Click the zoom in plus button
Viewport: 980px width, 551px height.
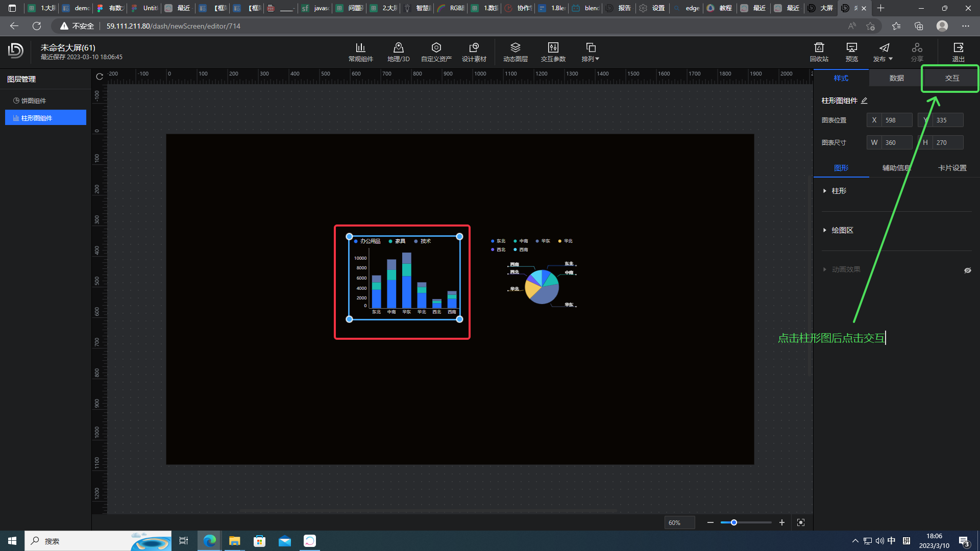(x=781, y=522)
